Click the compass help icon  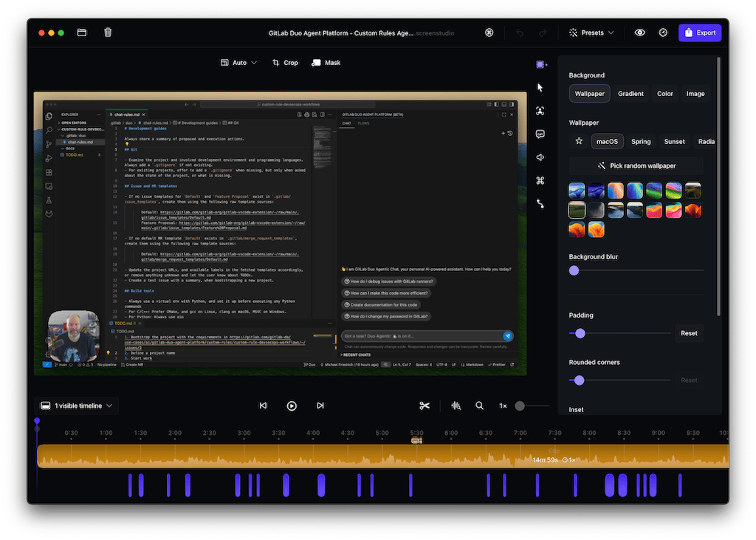[x=663, y=33]
